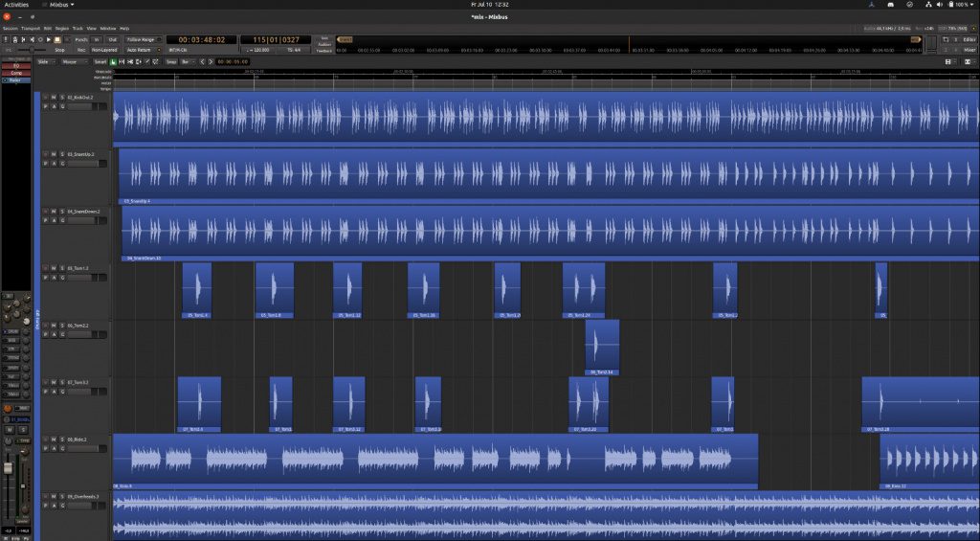980x541 pixels.
Task: Open playlist button P on 03_SnareUp track
Action: pos(45,163)
